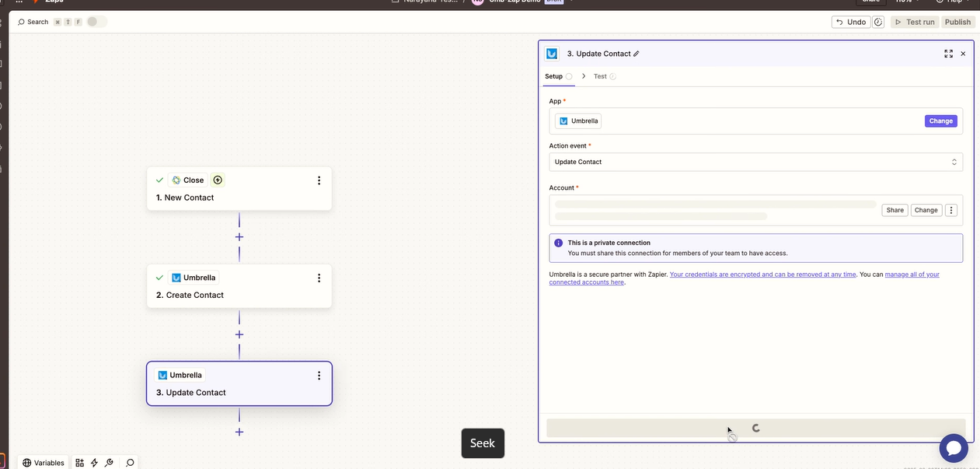Click the circled plus icon beside Close chip
980x469 pixels.
click(218, 180)
